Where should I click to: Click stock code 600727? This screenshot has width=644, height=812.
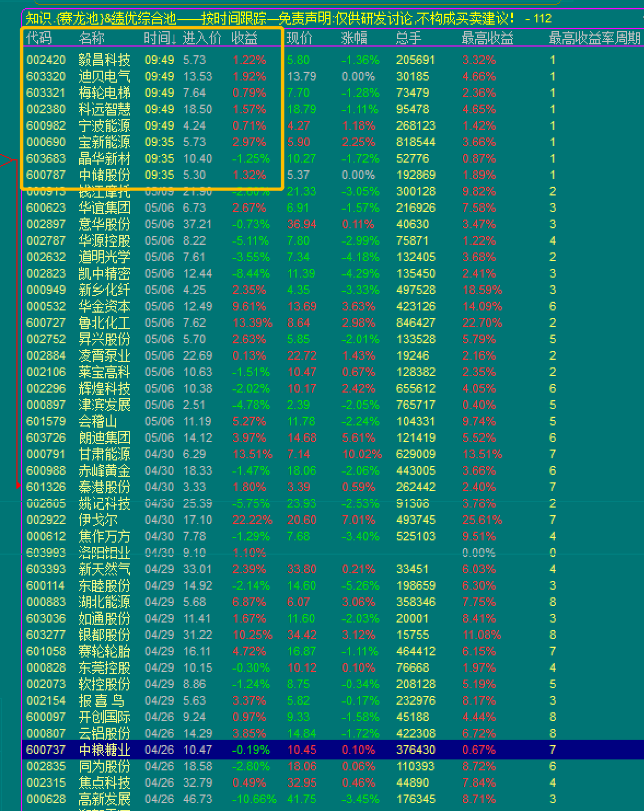(46, 323)
